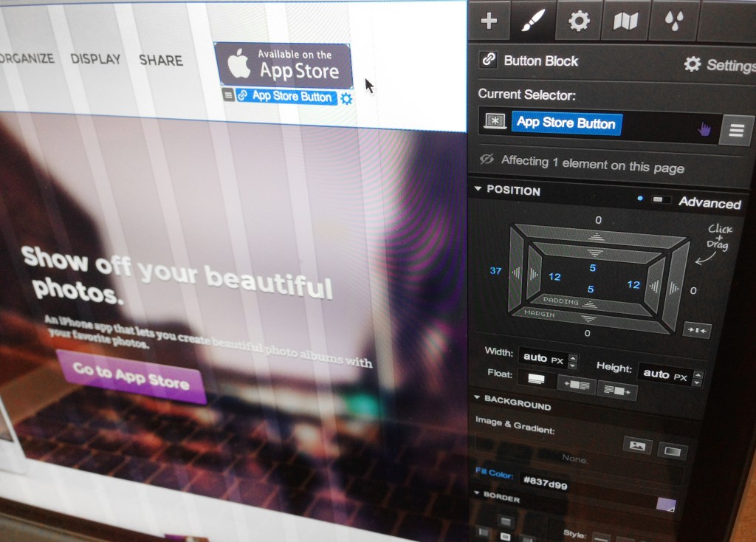
Task: Click the top padding value 5
Action: 593,268
